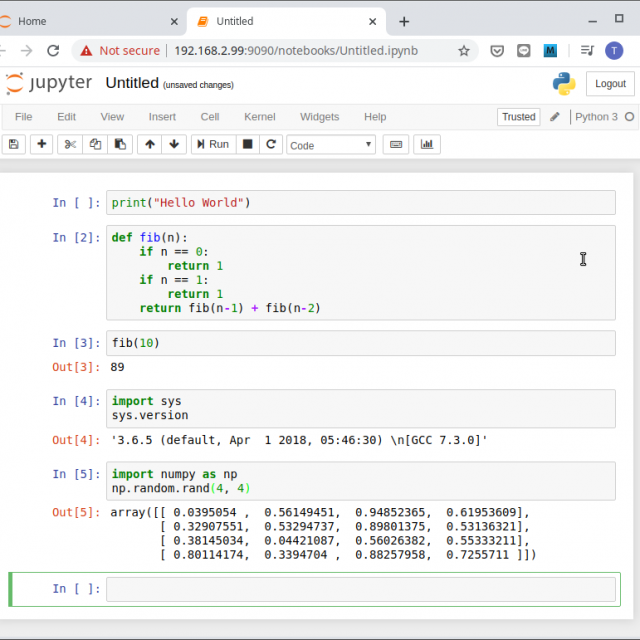
Task: Open the Kernel menu
Action: (260, 117)
